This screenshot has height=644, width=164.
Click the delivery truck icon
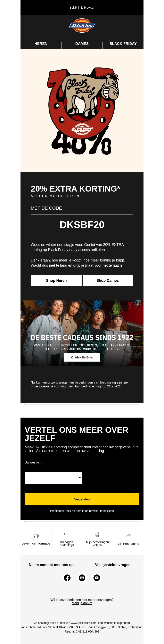pyautogui.click(x=36, y=536)
